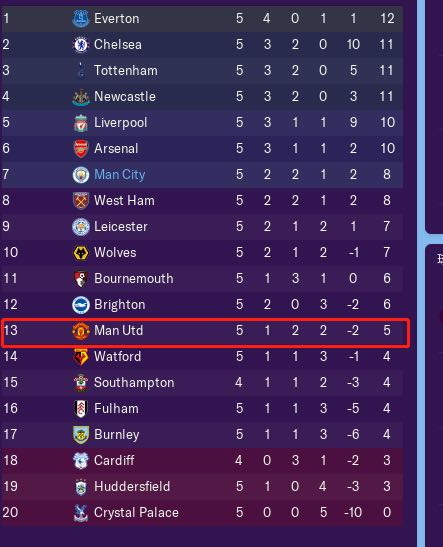
Task: Open Newcastle via its crest icon
Action: (81, 97)
